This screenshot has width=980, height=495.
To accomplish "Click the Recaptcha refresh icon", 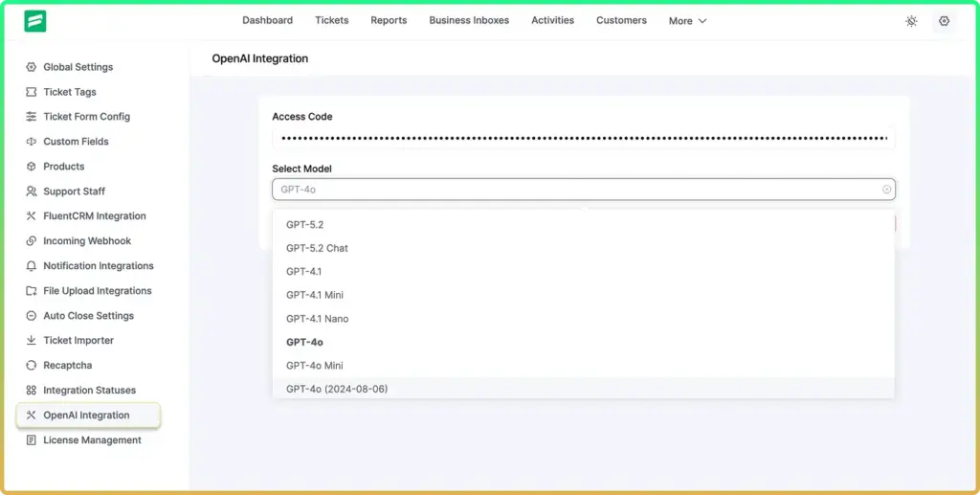I will pos(31,365).
